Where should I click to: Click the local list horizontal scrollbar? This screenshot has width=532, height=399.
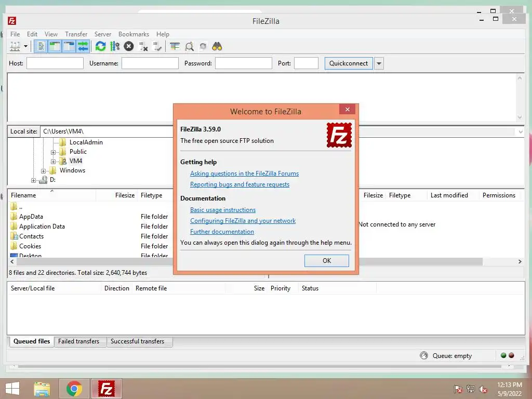[95, 262]
